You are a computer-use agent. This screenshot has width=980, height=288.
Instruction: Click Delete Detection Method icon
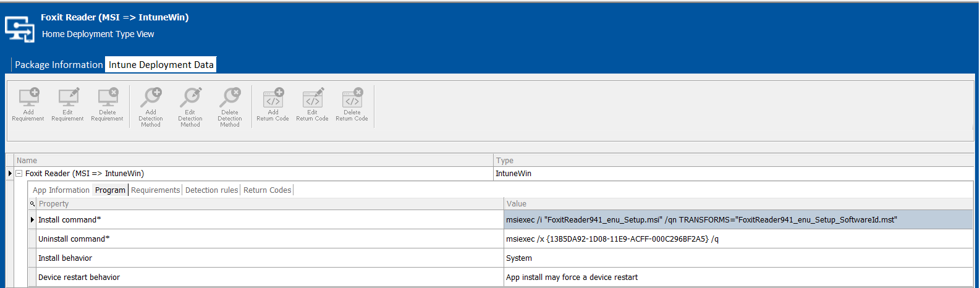point(230,108)
